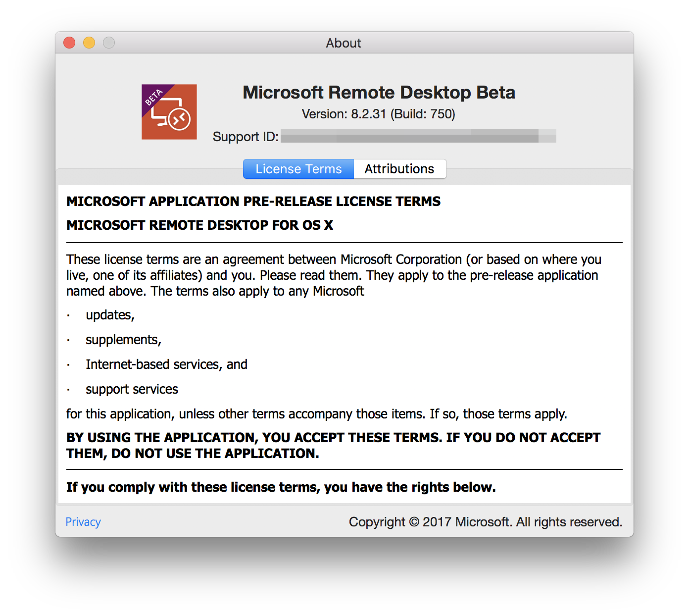
Task: Click the Microsoft Remote Desktop Beta app icon
Action: coord(169,112)
